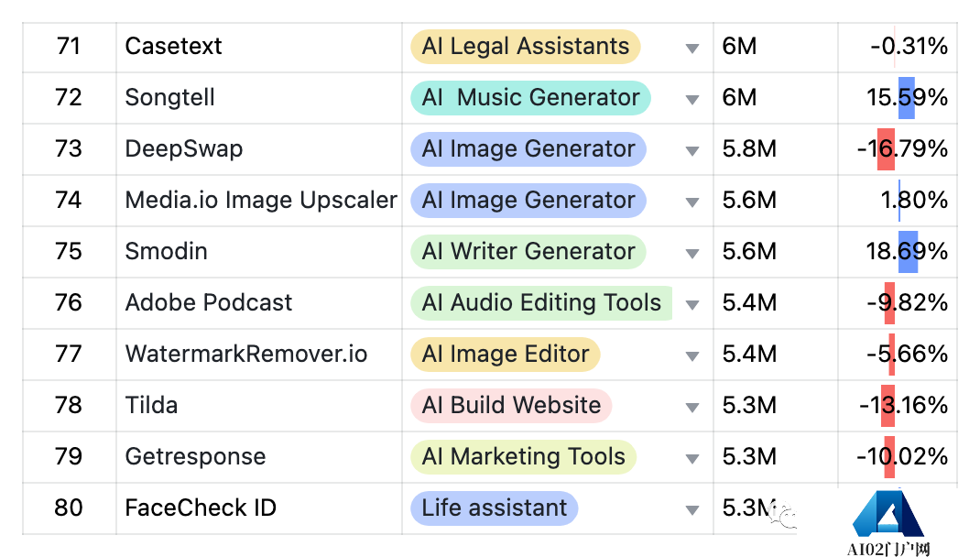Click the -10.02% growth value
The width and height of the screenshot is (980, 557).
[902, 457]
